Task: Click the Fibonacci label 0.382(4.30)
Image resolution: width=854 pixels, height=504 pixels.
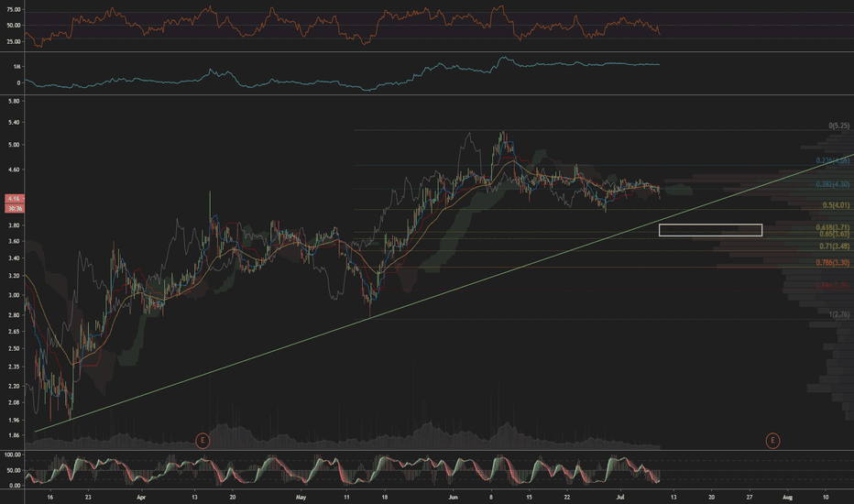Action: pyautogui.click(x=832, y=184)
